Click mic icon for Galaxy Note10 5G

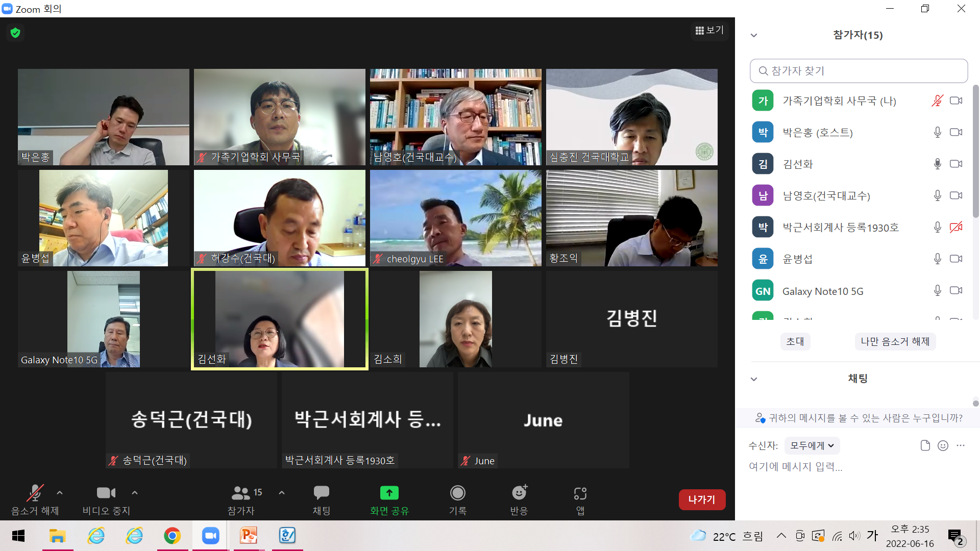click(937, 290)
